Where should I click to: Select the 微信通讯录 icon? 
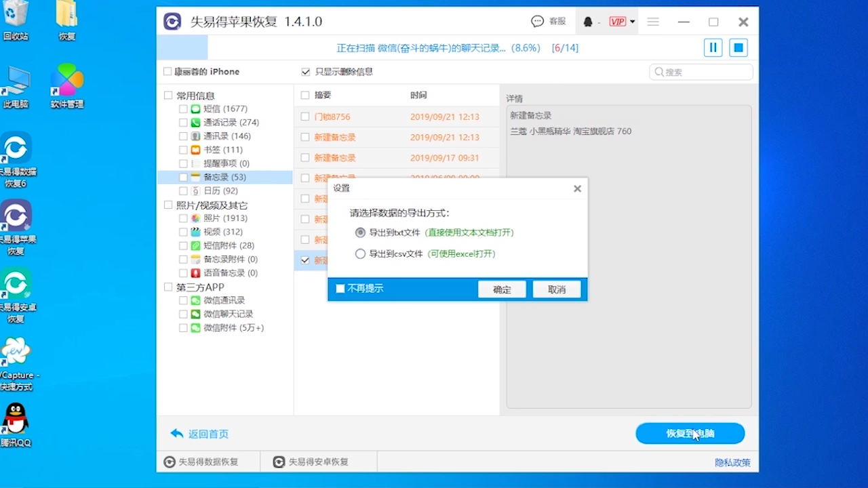[195, 300]
